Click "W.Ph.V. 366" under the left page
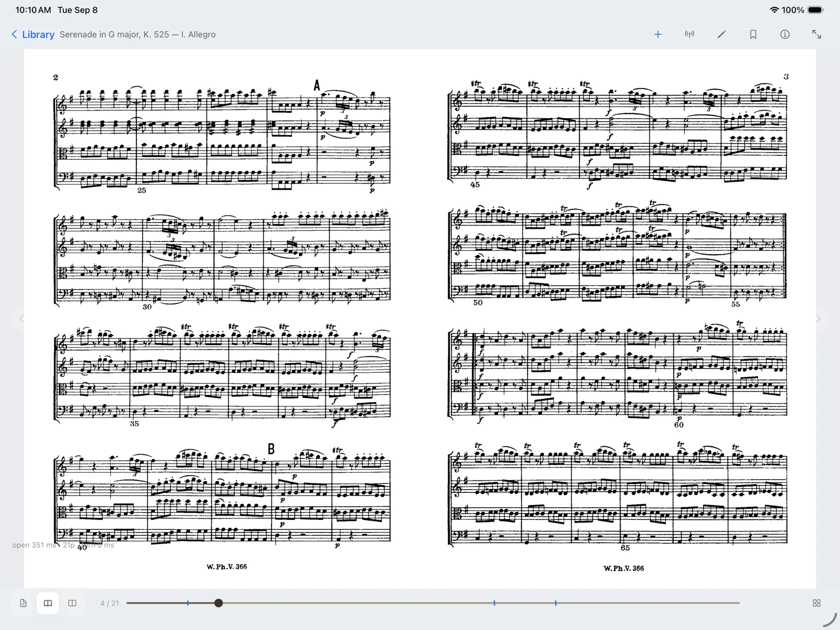840x630 pixels. pyautogui.click(x=227, y=566)
